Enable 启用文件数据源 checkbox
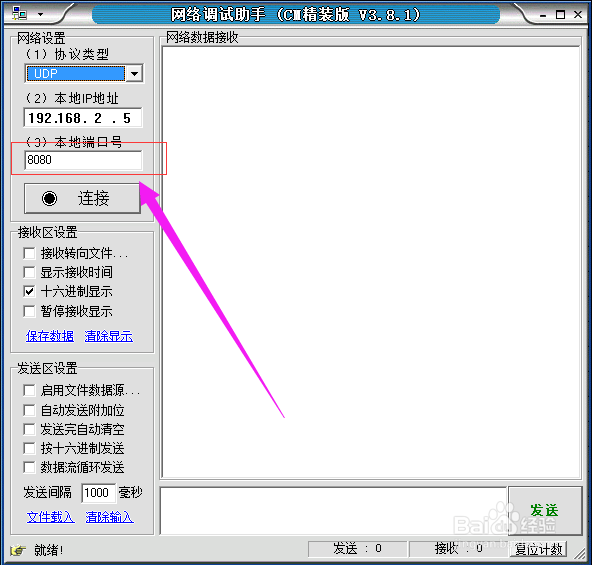The width and height of the screenshot is (592, 565). point(29,390)
